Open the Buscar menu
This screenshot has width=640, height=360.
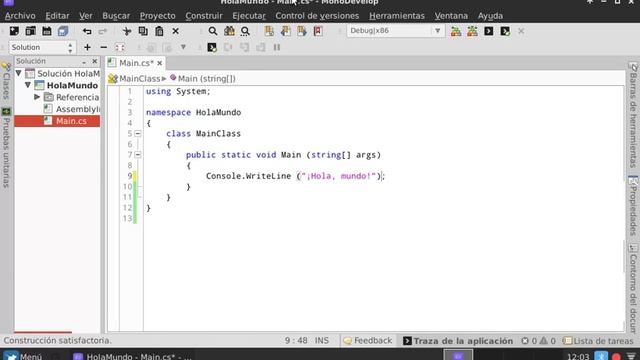click(x=116, y=16)
